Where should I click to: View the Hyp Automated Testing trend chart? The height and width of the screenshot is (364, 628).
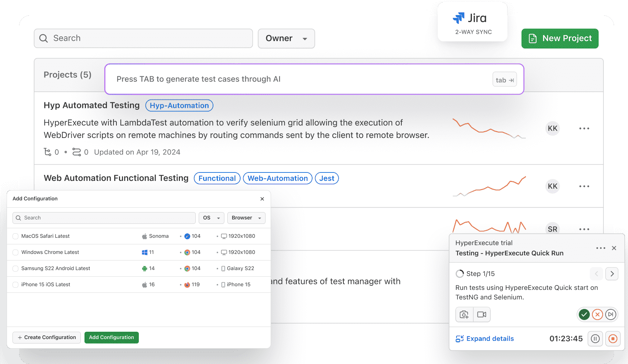[x=489, y=128]
